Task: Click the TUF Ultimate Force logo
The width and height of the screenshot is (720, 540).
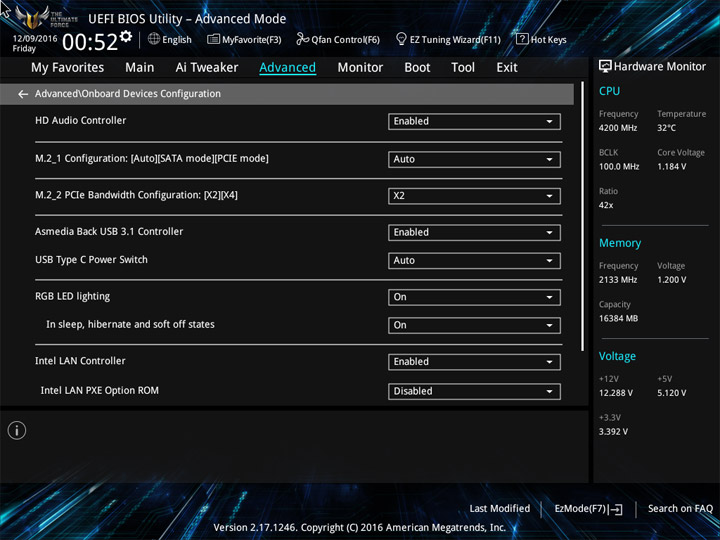Action: 46,17
